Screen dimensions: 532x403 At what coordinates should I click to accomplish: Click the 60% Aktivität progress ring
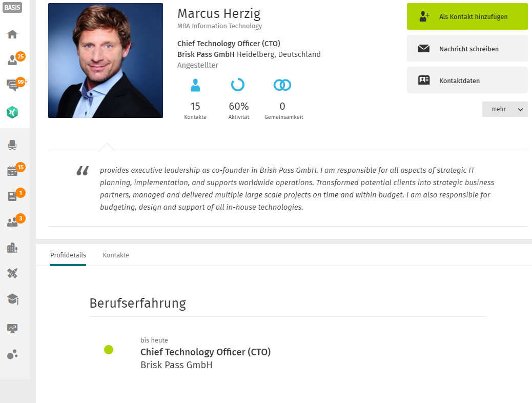click(238, 85)
